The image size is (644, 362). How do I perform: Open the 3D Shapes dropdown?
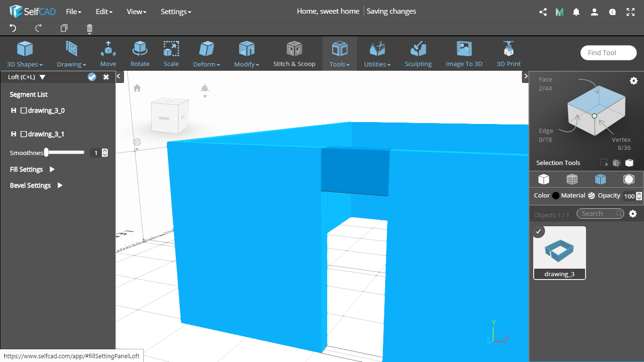(x=25, y=54)
